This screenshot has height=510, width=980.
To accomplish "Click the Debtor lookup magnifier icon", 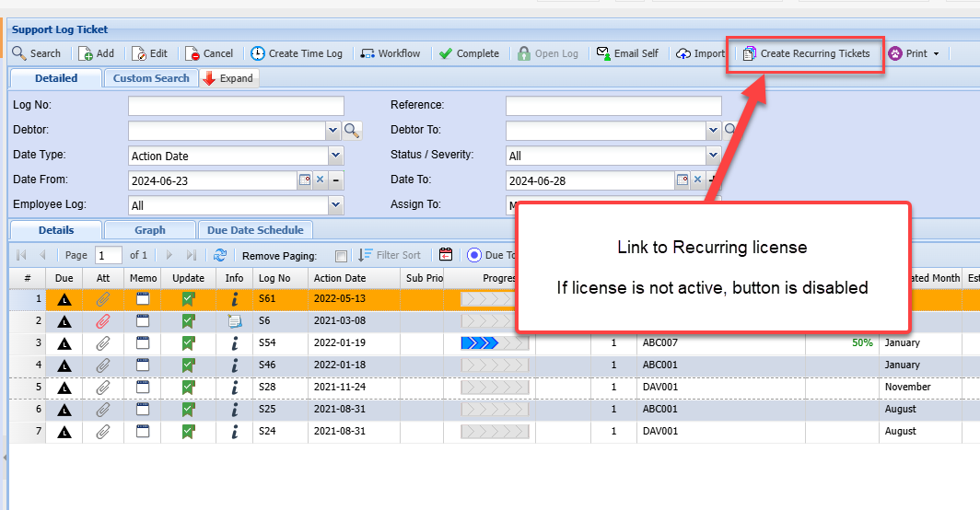I will (352, 130).
